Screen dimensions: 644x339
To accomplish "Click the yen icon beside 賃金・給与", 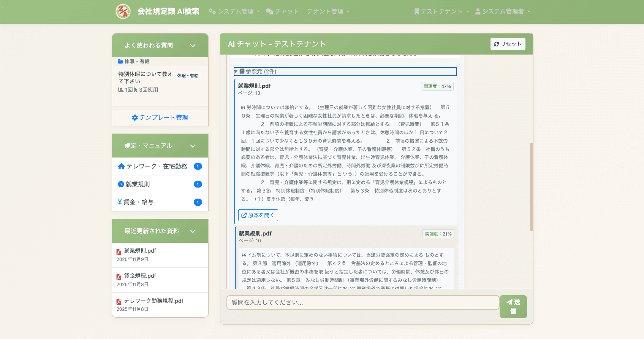I will pyautogui.click(x=120, y=202).
